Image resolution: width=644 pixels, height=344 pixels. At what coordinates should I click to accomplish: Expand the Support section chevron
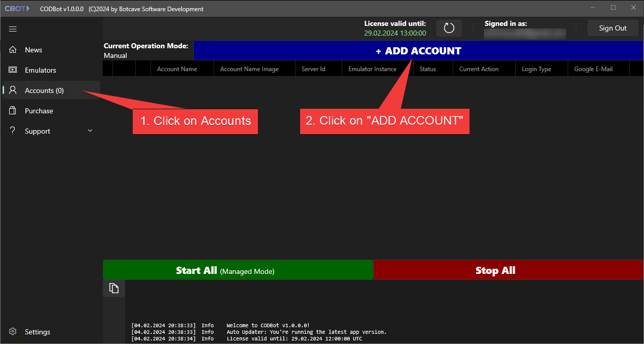(x=90, y=131)
